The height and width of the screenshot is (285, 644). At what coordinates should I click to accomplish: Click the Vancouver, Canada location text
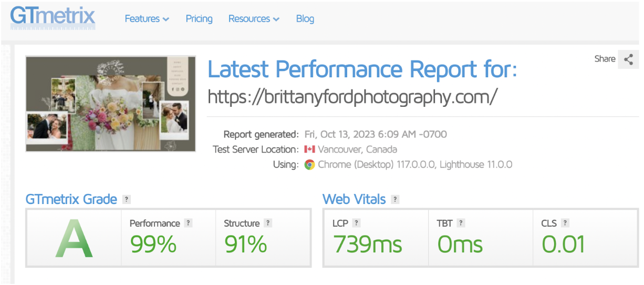pyautogui.click(x=357, y=149)
